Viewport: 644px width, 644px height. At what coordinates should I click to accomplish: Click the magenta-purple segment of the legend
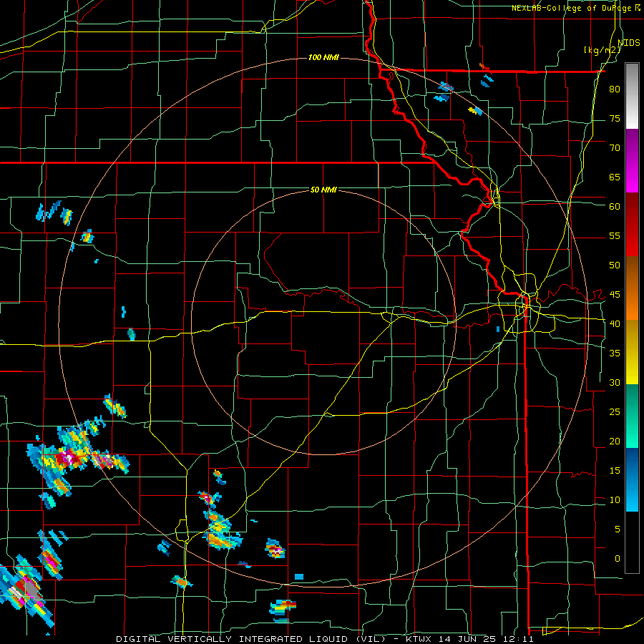(632, 160)
